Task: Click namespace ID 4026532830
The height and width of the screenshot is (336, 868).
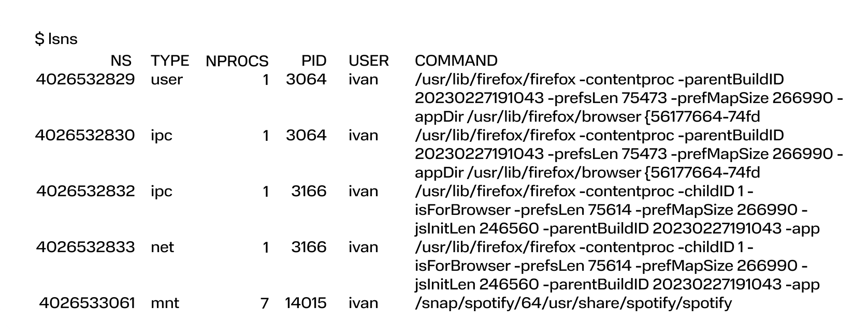Action: (x=85, y=136)
